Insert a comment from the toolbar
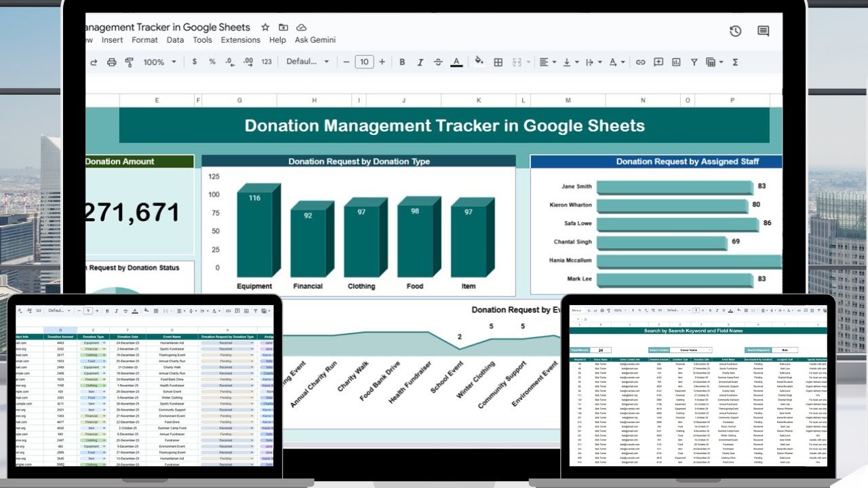This screenshot has height=488, width=868. (658, 62)
